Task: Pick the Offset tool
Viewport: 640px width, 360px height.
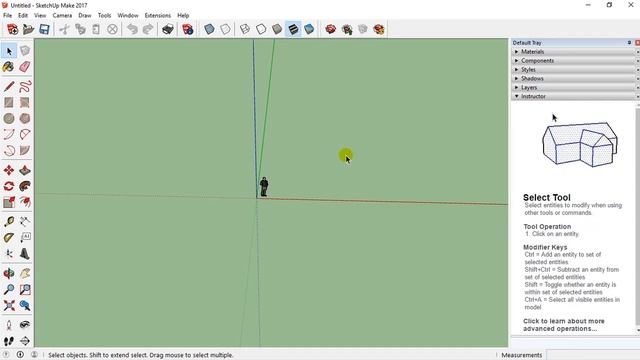Action: pyautogui.click(x=25, y=202)
